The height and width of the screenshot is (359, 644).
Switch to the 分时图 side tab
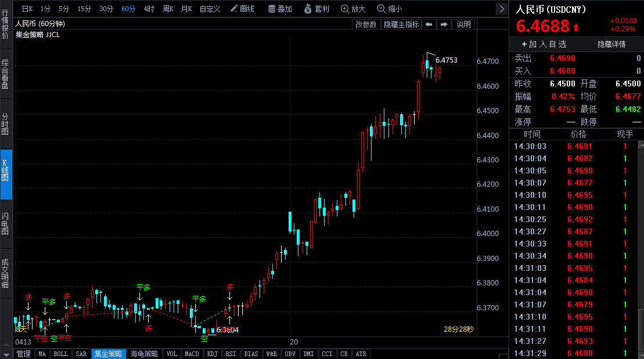[5, 124]
